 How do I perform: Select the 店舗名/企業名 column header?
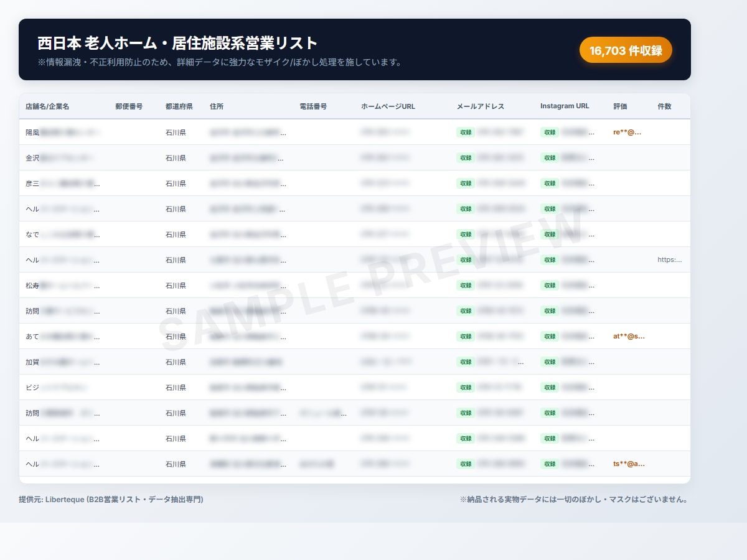pyautogui.click(x=47, y=106)
